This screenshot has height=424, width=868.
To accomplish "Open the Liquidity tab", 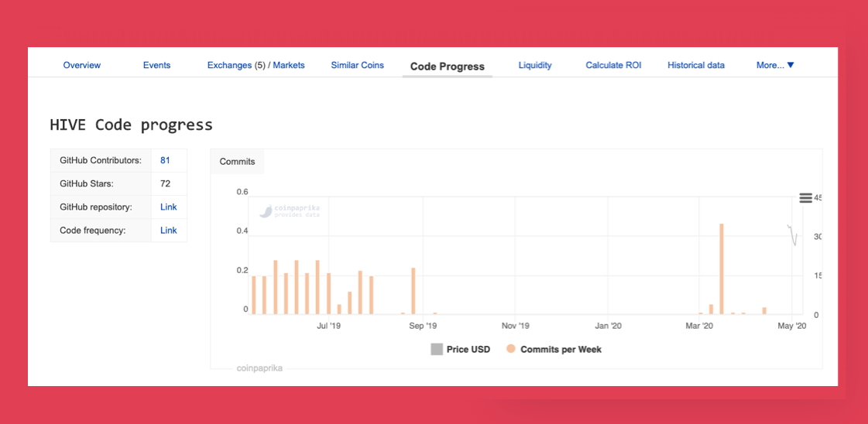I will (535, 65).
